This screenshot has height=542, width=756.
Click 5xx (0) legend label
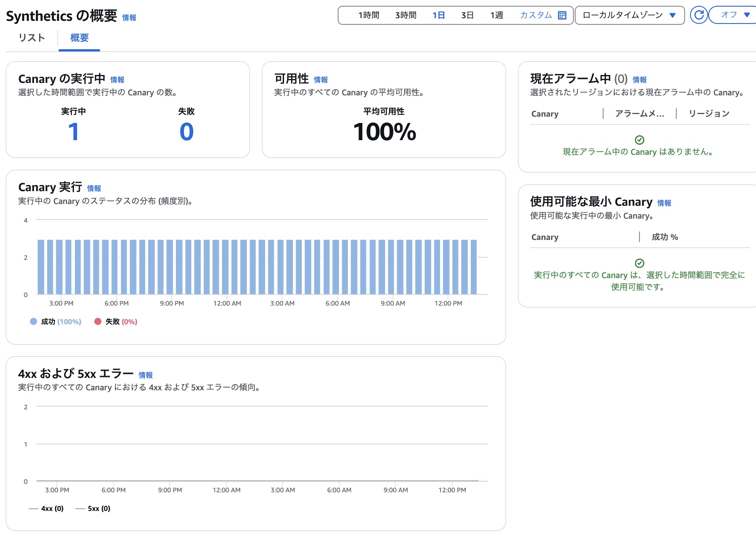coord(99,509)
